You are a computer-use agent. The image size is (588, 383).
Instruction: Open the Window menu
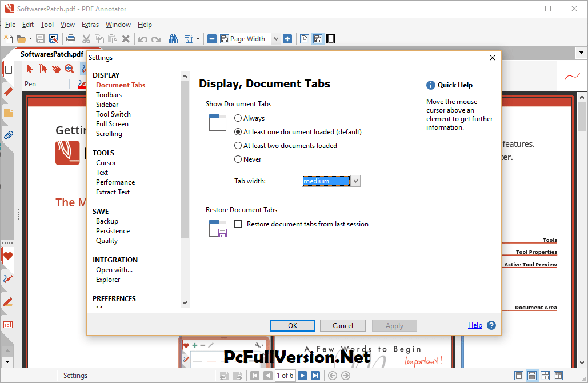tap(118, 25)
